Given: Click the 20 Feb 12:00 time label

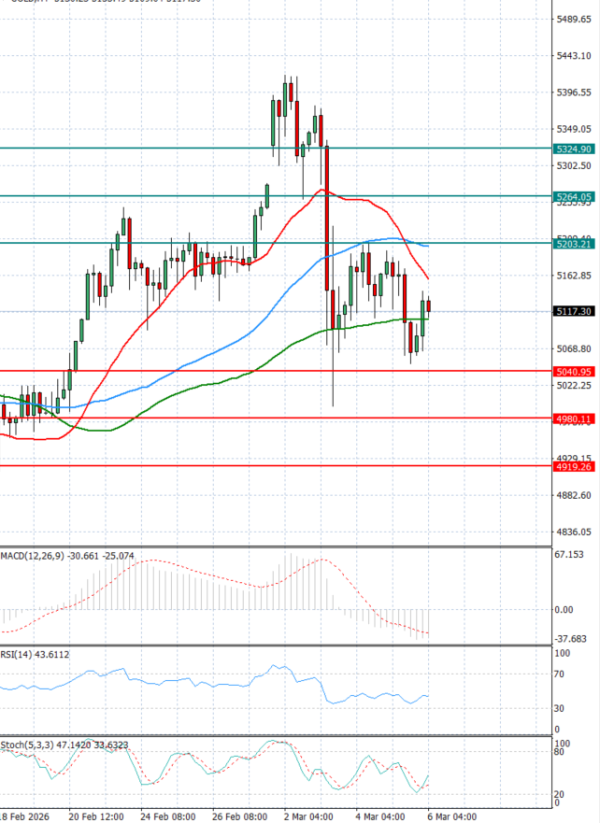Looking at the screenshot, I should tap(96, 816).
